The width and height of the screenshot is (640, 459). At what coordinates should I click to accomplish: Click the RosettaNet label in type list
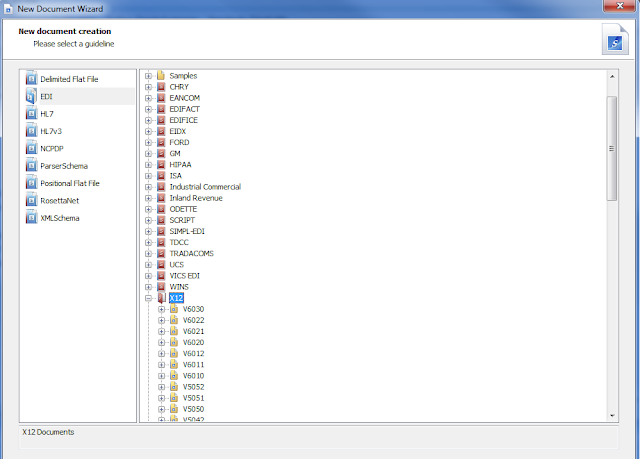click(60, 201)
